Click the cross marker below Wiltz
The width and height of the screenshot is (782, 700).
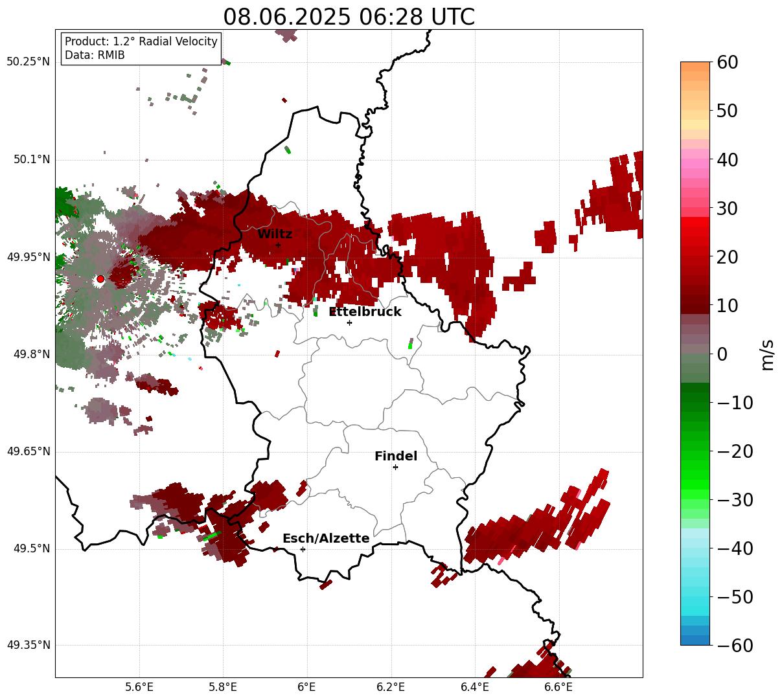click(x=278, y=245)
